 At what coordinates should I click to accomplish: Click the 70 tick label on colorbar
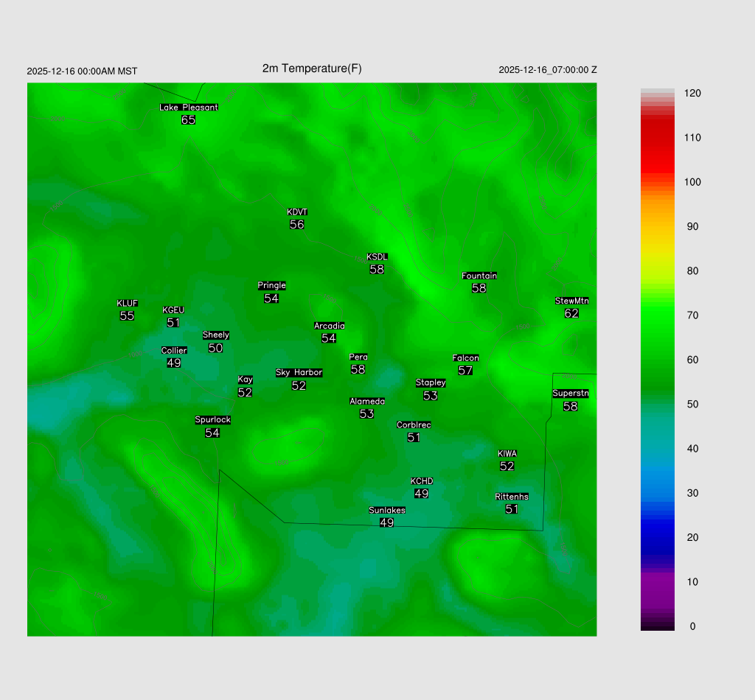click(692, 315)
